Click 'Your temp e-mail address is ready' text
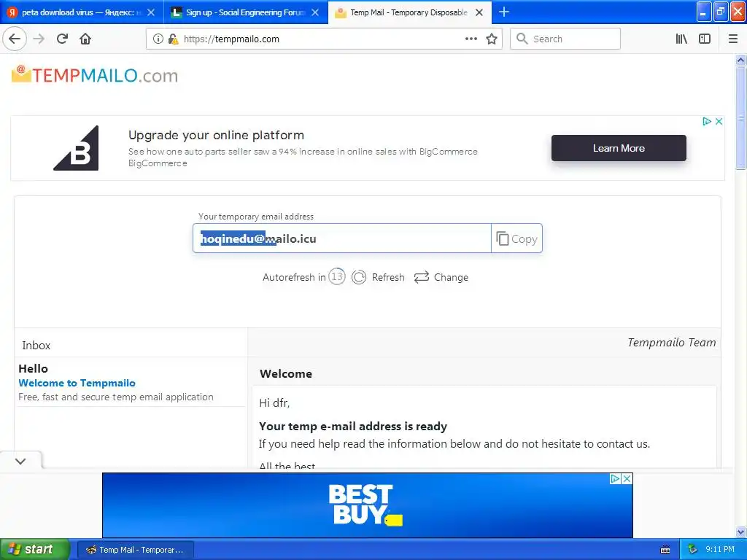This screenshot has width=747, height=560. tap(353, 426)
